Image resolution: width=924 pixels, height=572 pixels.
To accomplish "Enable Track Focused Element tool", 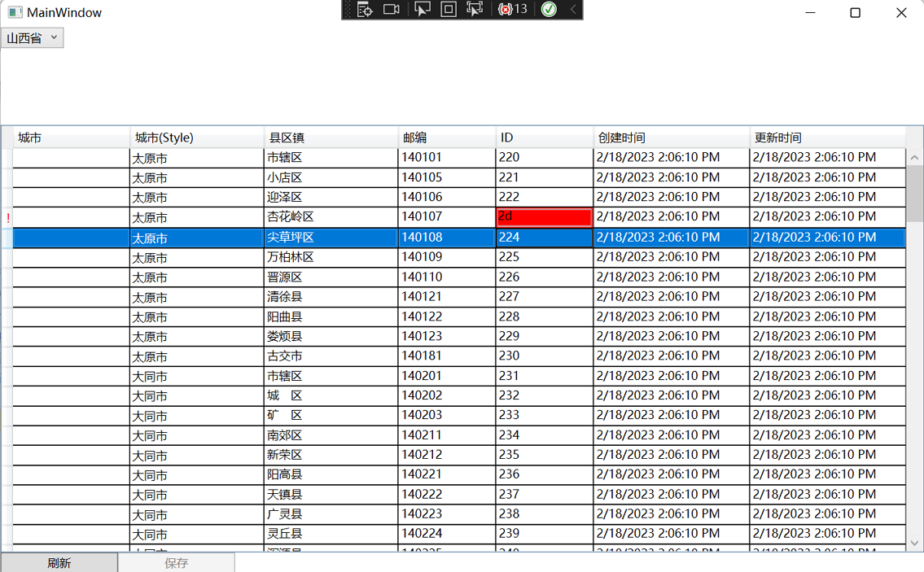I will [x=475, y=10].
